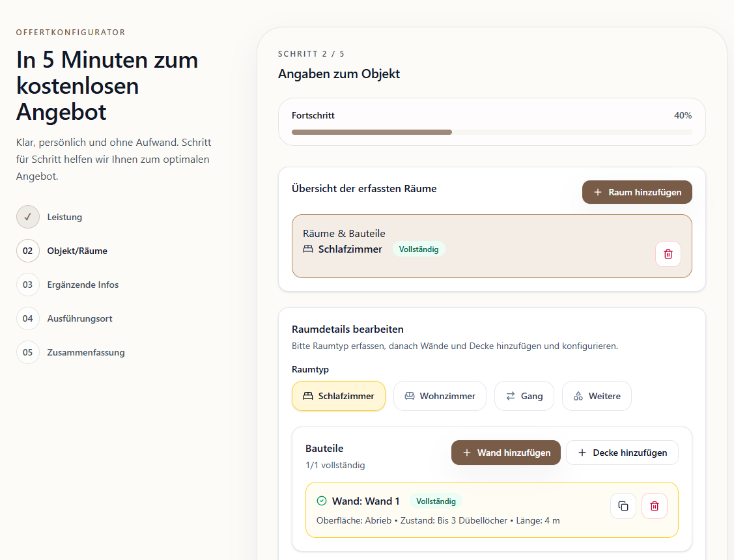Click the 40% progress value
The height and width of the screenshot is (560, 734).
pos(683,115)
